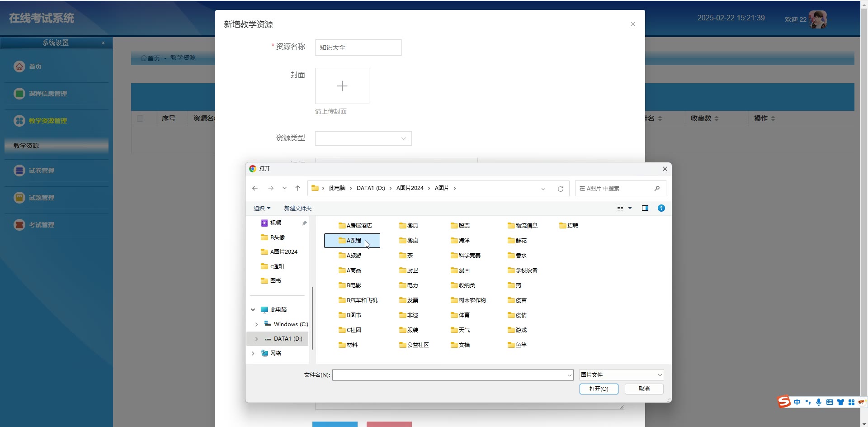Close the 新增教学资源 dialog
868x427 pixels.
click(633, 24)
